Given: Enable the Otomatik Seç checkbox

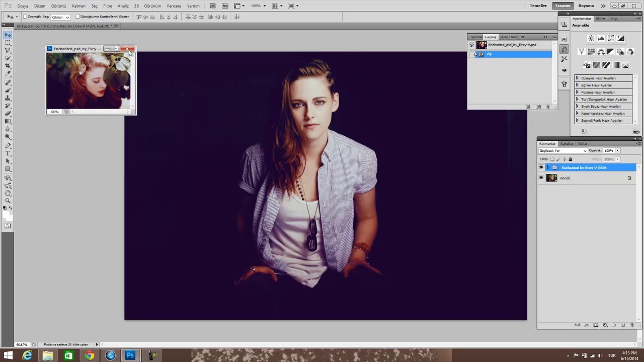Looking at the screenshot, I should coord(25,17).
